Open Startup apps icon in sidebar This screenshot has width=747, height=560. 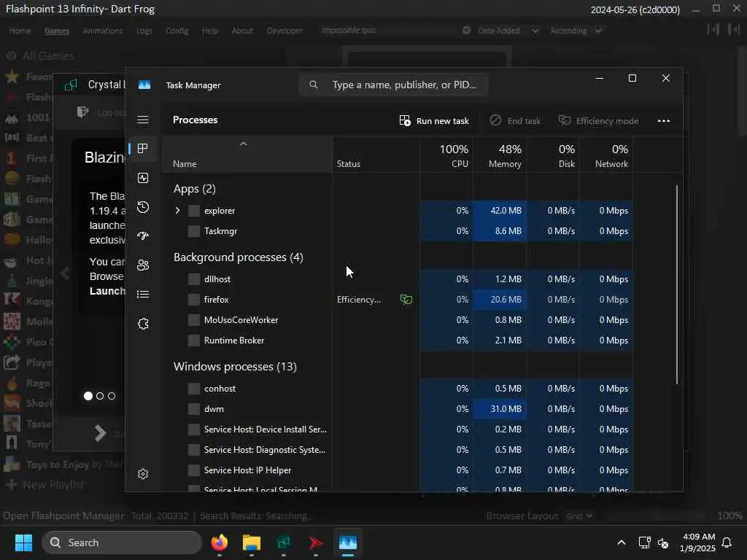(x=143, y=236)
